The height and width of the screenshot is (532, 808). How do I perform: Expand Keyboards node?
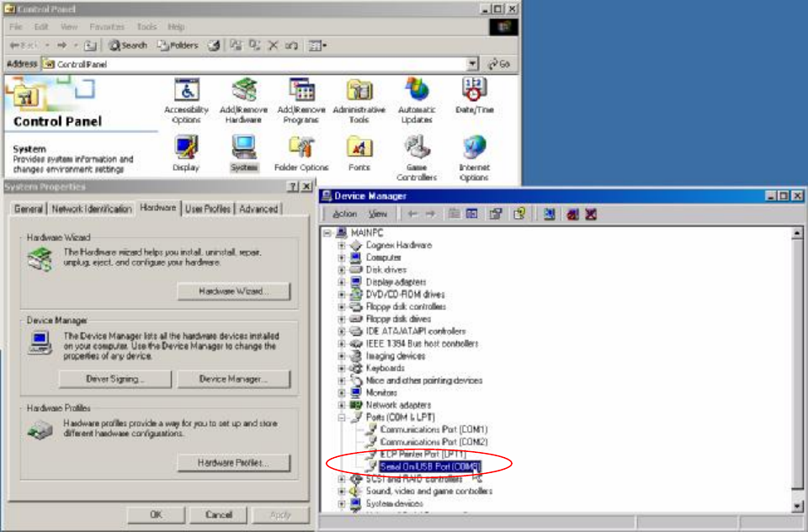click(x=342, y=368)
